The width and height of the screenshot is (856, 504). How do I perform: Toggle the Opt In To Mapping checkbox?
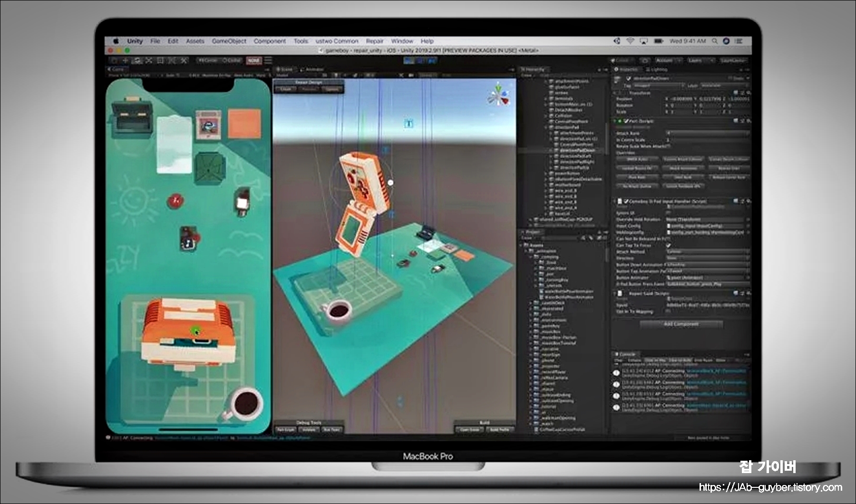pyautogui.click(x=668, y=311)
